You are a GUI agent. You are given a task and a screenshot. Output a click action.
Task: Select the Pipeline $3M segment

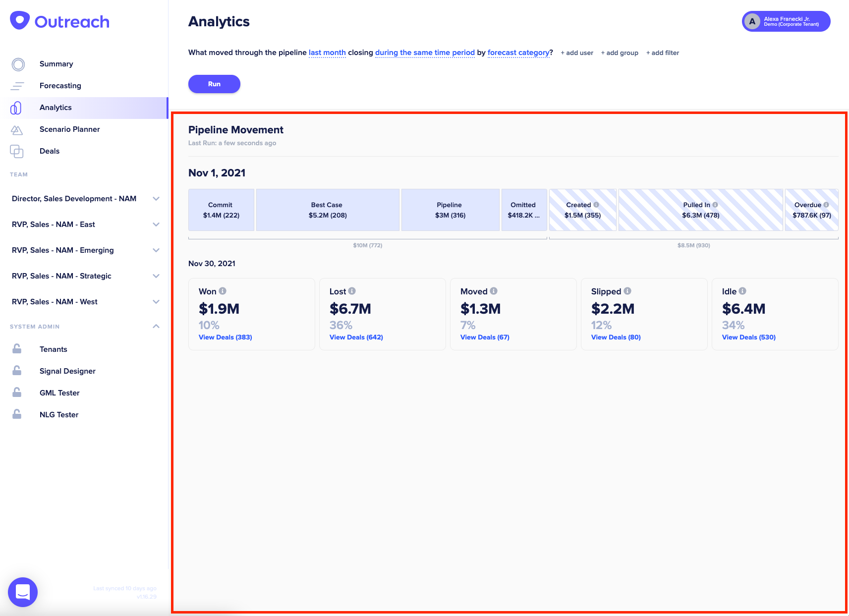click(451, 210)
